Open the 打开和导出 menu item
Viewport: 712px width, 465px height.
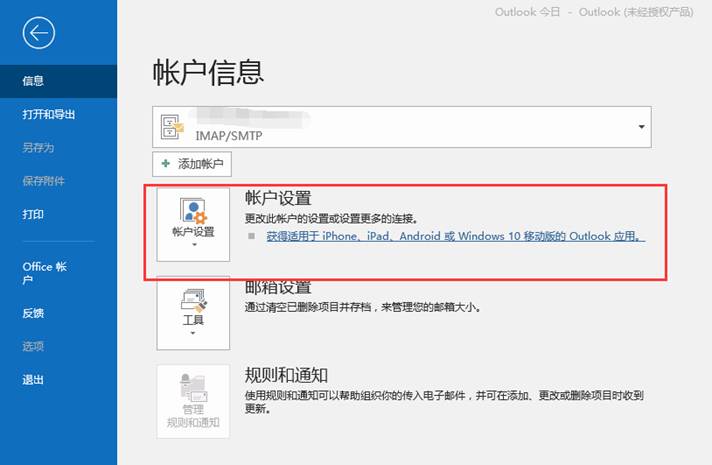point(49,114)
